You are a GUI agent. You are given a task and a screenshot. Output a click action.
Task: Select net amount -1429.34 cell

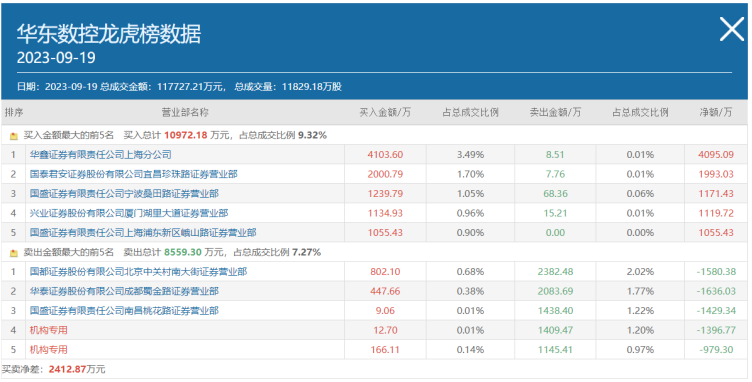[716, 311]
